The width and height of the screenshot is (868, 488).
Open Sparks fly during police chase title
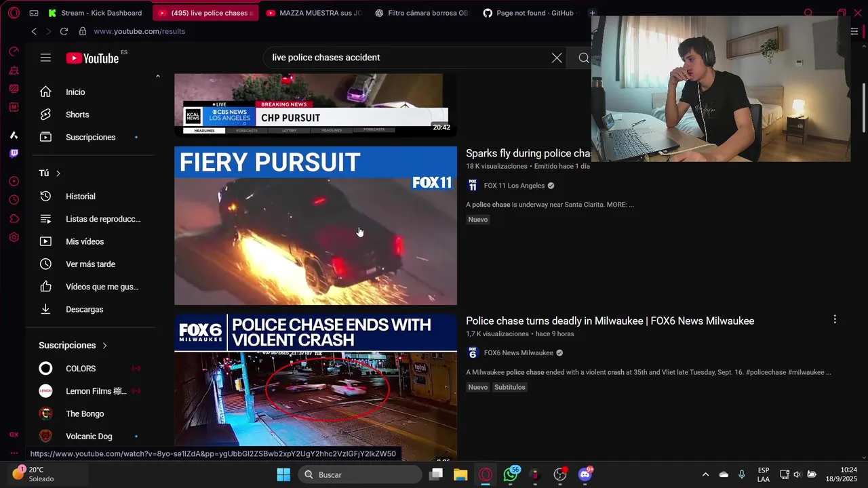[x=528, y=154]
